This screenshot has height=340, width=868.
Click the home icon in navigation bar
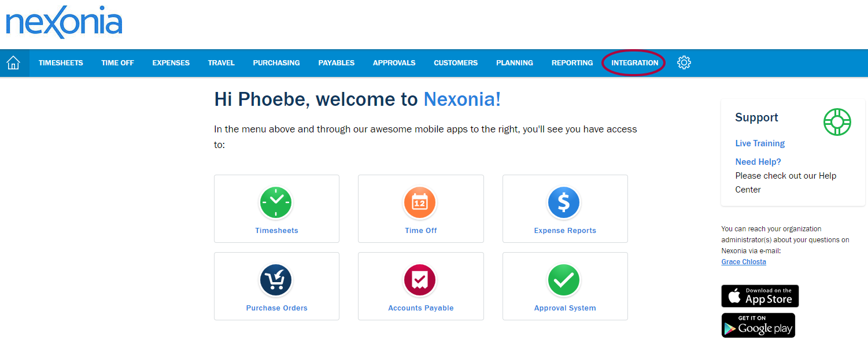[13, 63]
